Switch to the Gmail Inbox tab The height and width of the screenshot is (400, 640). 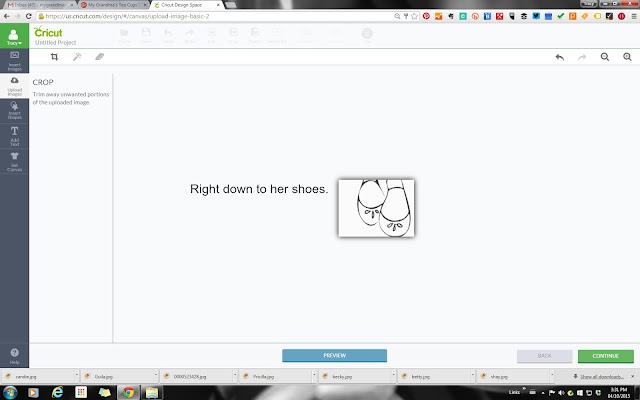point(39,5)
